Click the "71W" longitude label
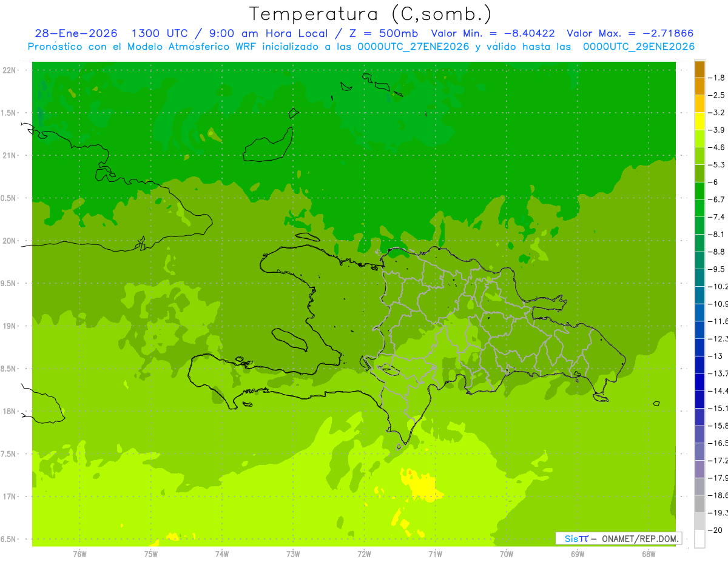This screenshot has width=728, height=562. pyautogui.click(x=435, y=554)
